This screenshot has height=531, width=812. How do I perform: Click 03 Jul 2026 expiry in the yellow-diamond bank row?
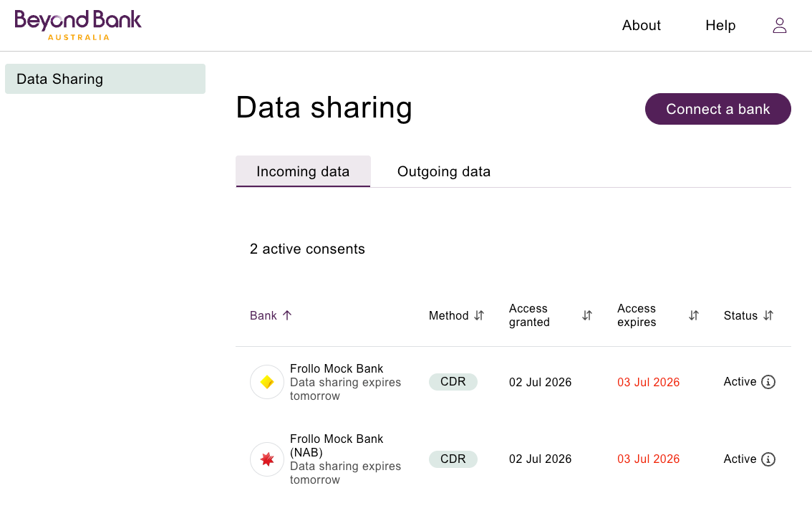[x=648, y=383]
